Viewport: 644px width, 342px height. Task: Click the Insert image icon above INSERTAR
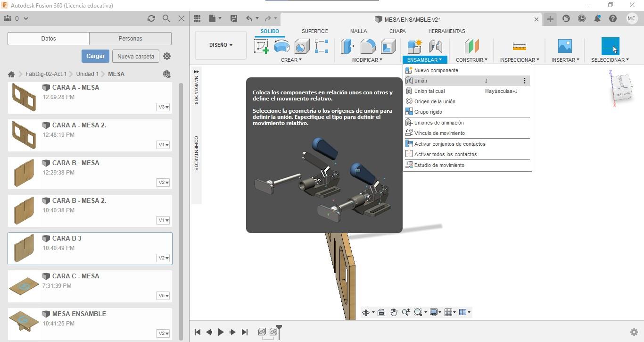pyautogui.click(x=565, y=46)
